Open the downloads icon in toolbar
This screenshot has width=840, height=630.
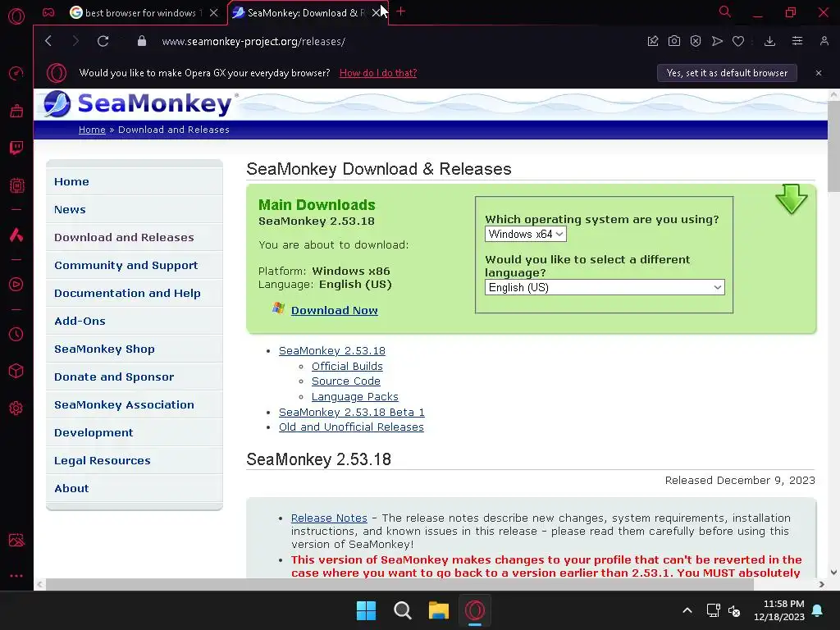point(769,41)
